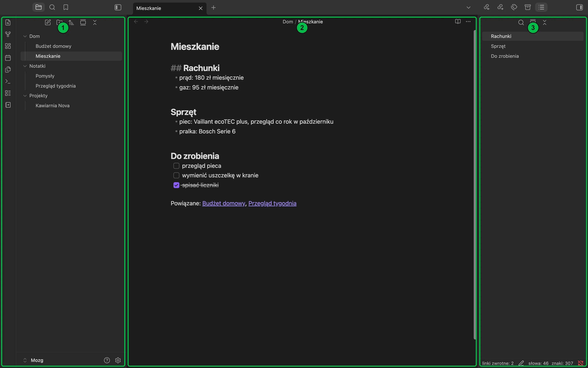The width and height of the screenshot is (588, 368).
Task: Click the insert template ribbon icon
Action: (8, 70)
